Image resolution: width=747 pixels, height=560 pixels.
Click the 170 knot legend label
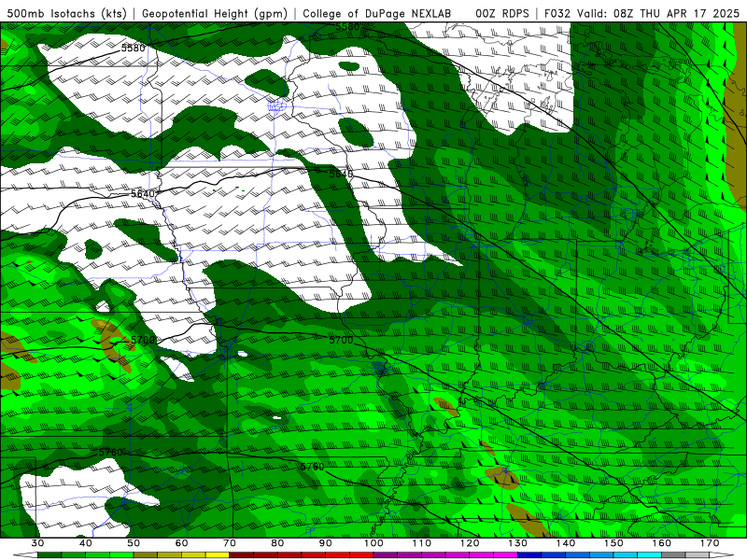[x=710, y=543]
